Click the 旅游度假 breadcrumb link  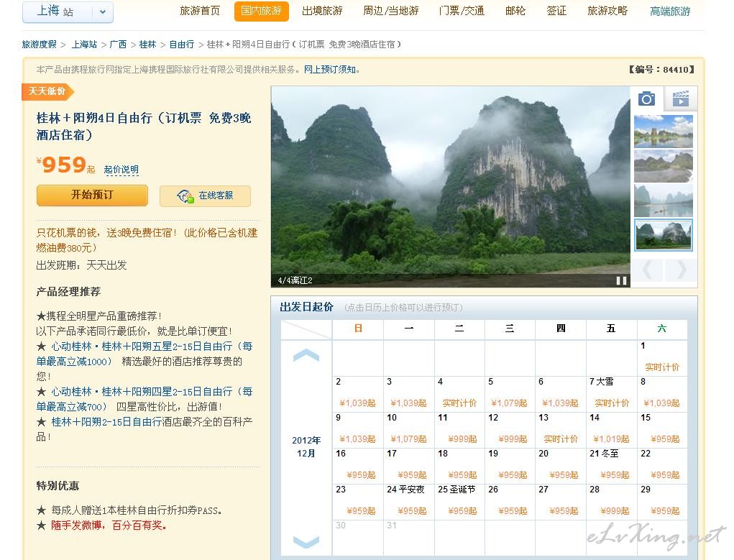[40, 45]
